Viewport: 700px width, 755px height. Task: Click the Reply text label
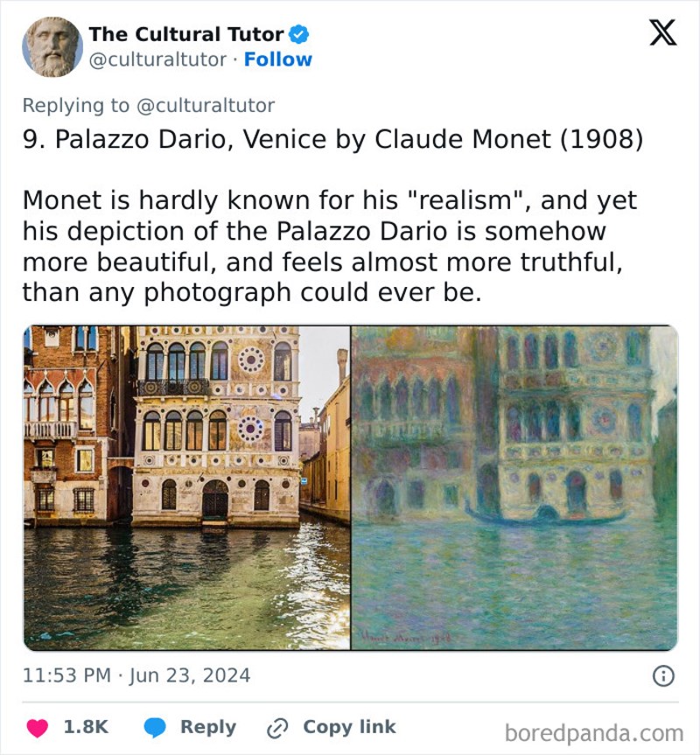coord(207,727)
